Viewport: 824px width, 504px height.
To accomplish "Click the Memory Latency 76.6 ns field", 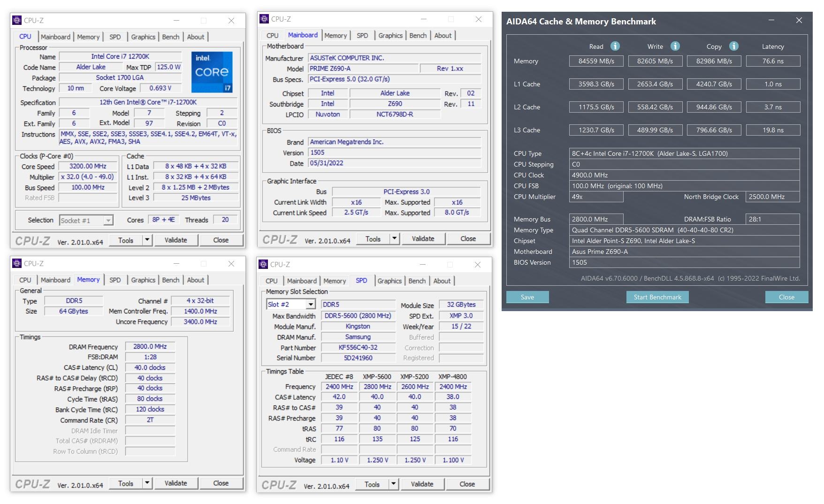I will click(x=773, y=61).
